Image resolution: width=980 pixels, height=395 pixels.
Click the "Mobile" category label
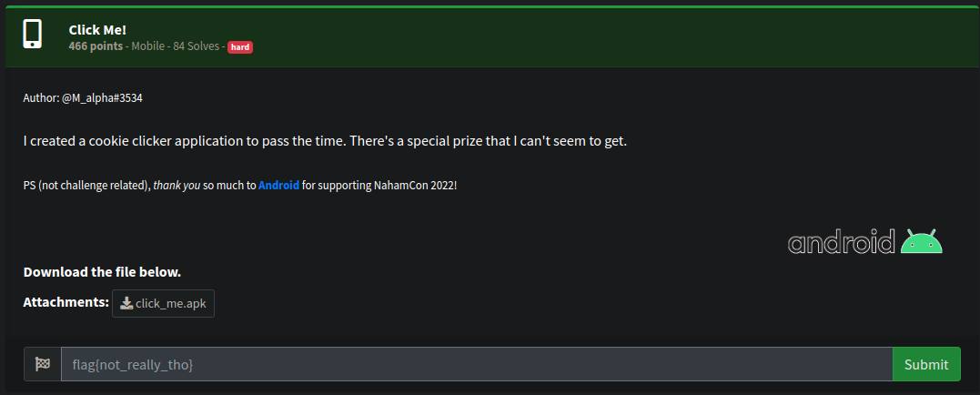pyautogui.click(x=148, y=46)
